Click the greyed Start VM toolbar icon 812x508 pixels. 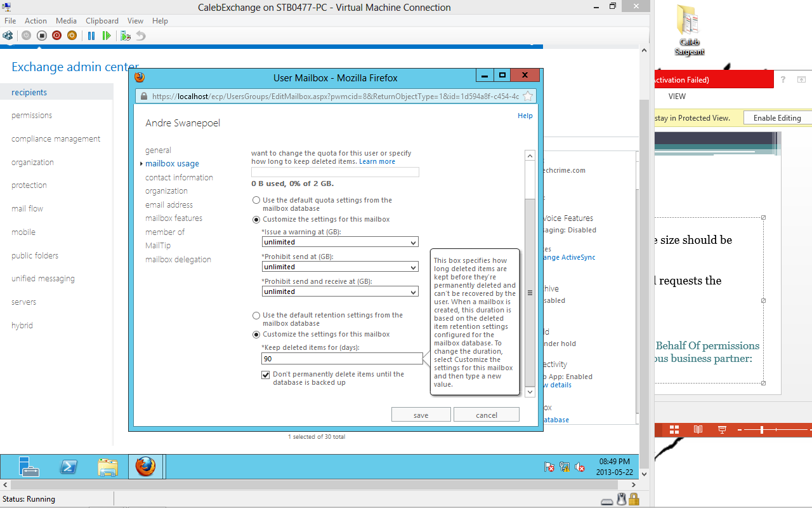click(x=26, y=36)
